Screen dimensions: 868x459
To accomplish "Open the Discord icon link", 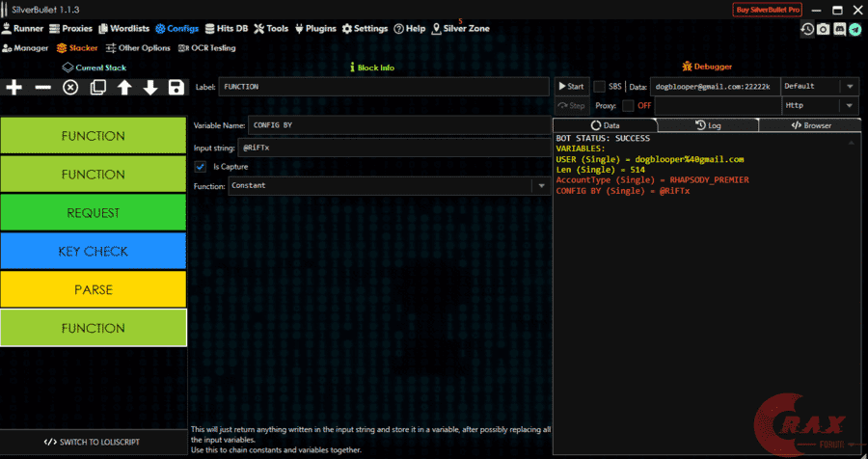I will (839, 29).
